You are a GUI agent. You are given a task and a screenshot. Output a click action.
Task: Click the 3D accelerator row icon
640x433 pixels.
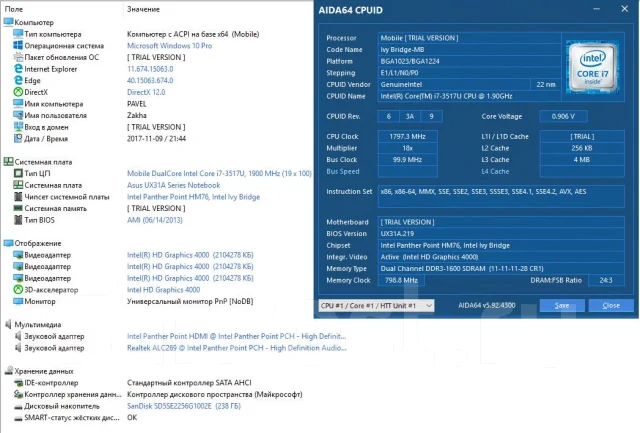click(18, 289)
